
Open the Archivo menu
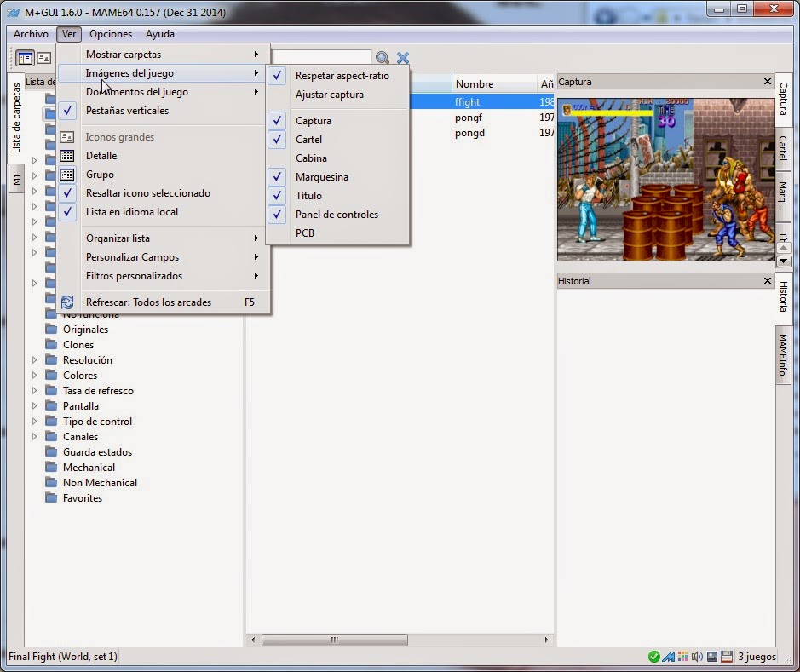[x=32, y=34]
